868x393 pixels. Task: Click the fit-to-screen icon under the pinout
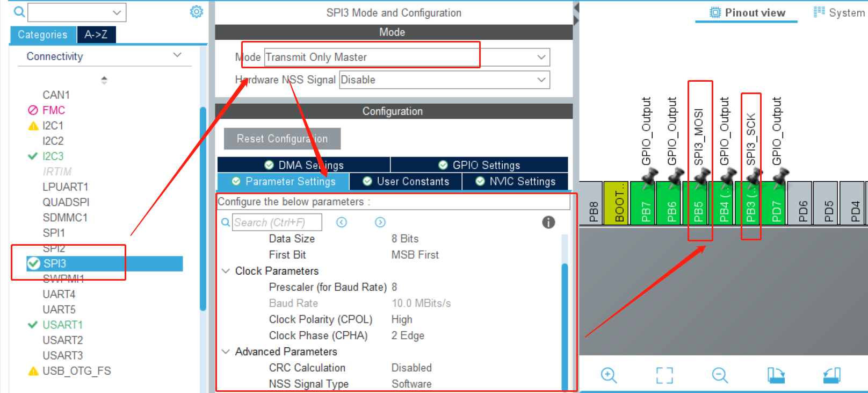click(664, 375)
